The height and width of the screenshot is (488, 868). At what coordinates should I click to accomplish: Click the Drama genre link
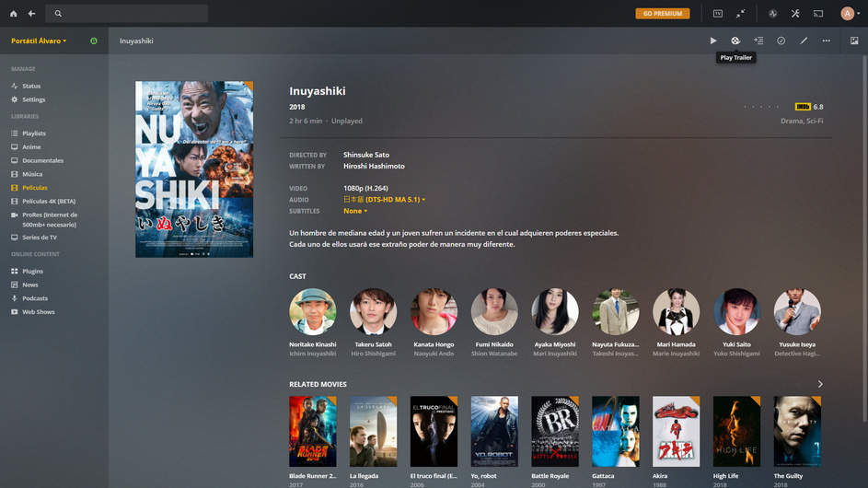coord(791,121)
